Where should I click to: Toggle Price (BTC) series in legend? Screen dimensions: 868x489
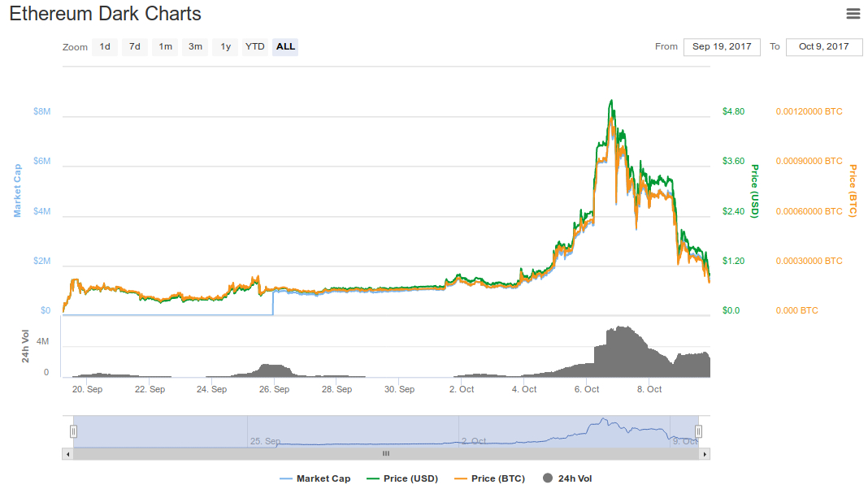489,478
